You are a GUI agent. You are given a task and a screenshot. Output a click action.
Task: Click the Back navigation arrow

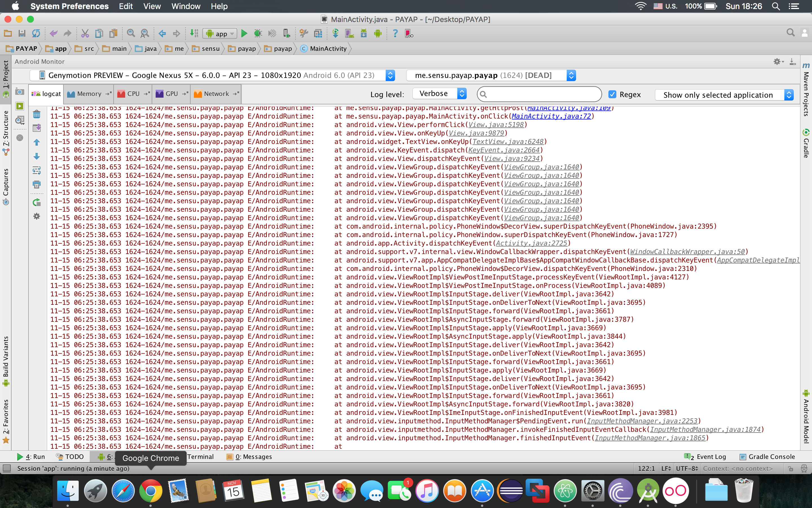click(x=162, y=33)
